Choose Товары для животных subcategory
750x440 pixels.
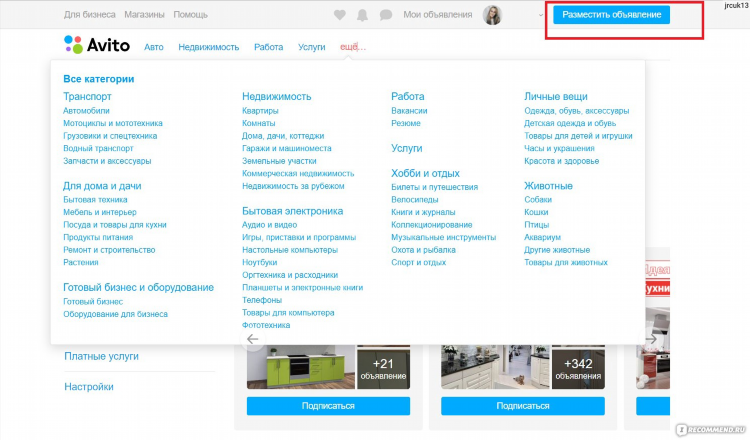[x=565, y=262]
